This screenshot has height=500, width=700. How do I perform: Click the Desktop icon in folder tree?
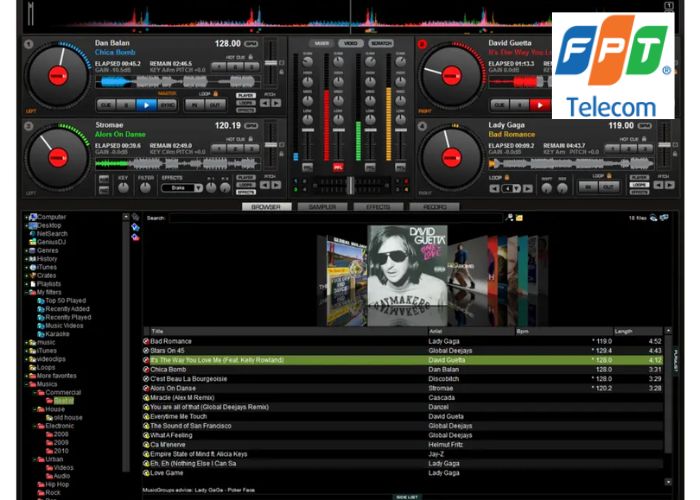(x=32, y=225)
